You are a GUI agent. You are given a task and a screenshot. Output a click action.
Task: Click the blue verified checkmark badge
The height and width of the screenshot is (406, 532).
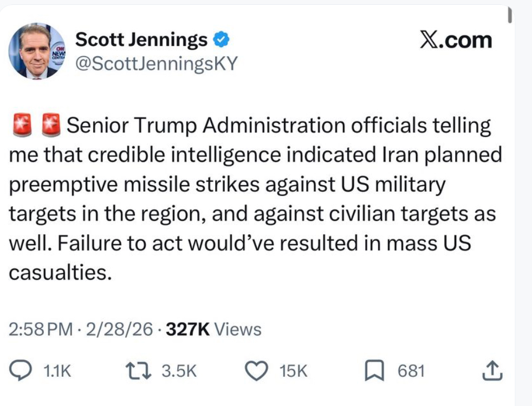[x=222, y=40]
